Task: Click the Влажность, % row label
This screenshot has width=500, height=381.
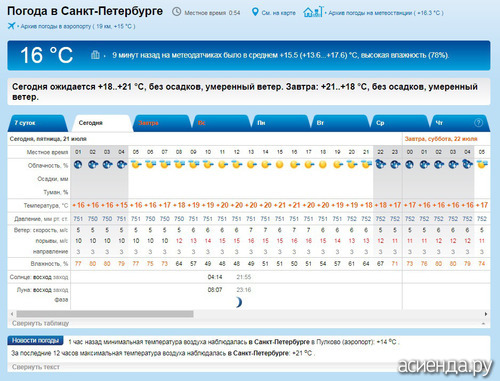Action: pos(49,264)
